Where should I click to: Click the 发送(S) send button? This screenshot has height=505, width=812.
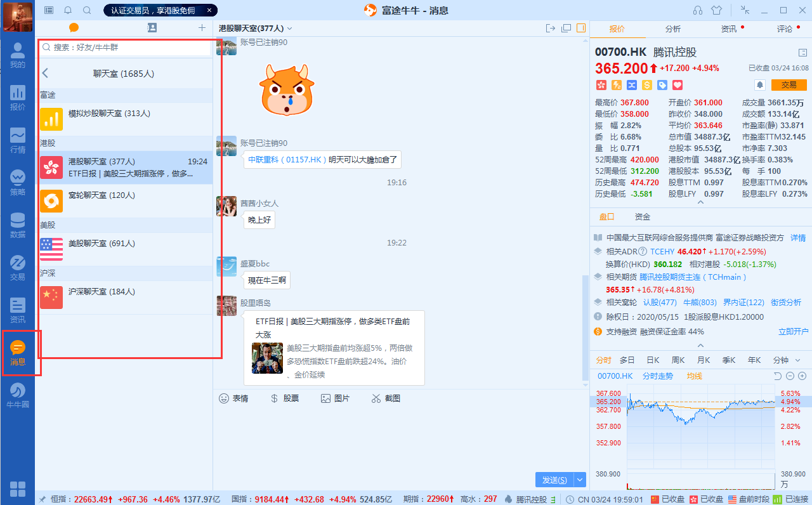tap(555, 480)
